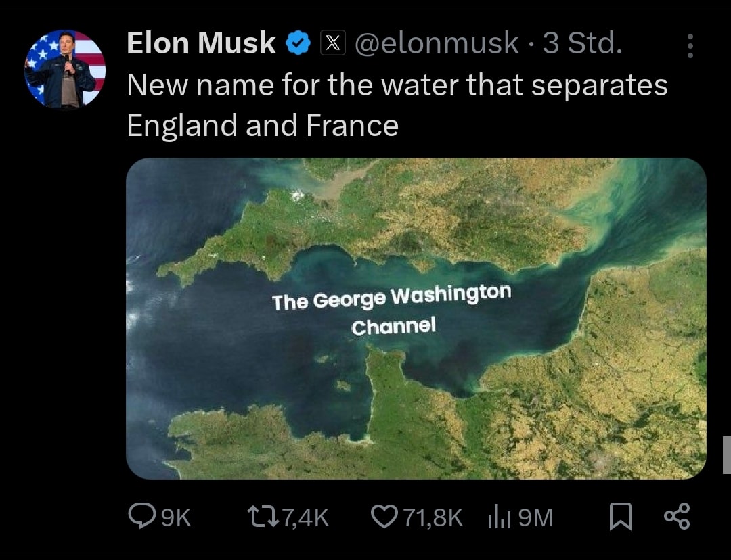
Task: Open Elon Musk's profile picture
Action: pyautogui.click(x=65, y=70)
